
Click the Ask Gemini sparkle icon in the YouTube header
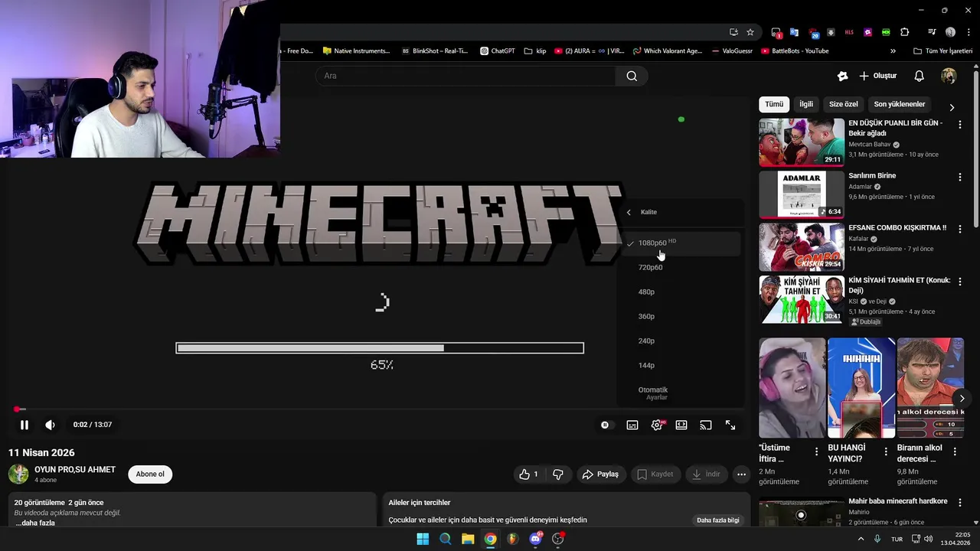[842, 76]
